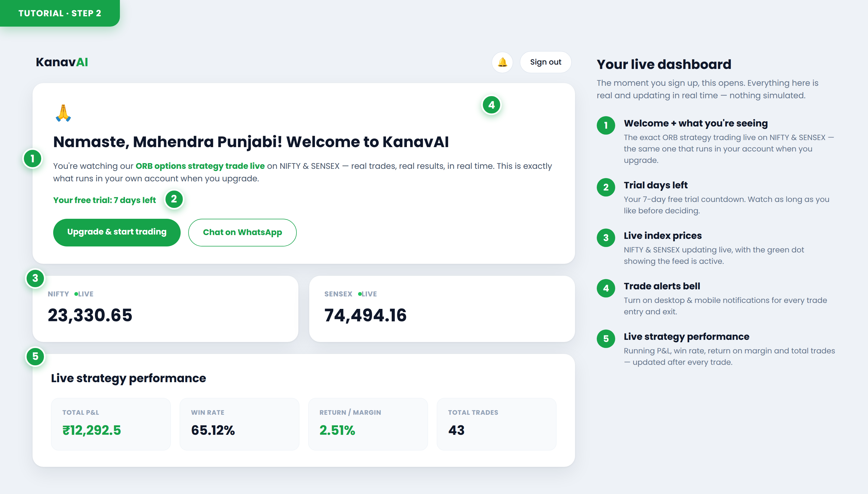Click the Return / Margin value 2.51%
The height and width of the screenshot is (494, 868).
click(337, 430)
